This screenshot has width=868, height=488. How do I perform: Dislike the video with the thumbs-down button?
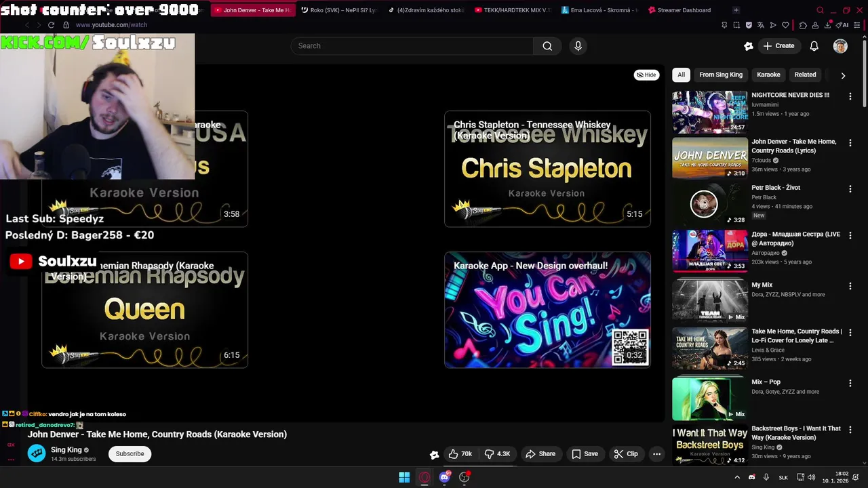(x=498, y=454)
